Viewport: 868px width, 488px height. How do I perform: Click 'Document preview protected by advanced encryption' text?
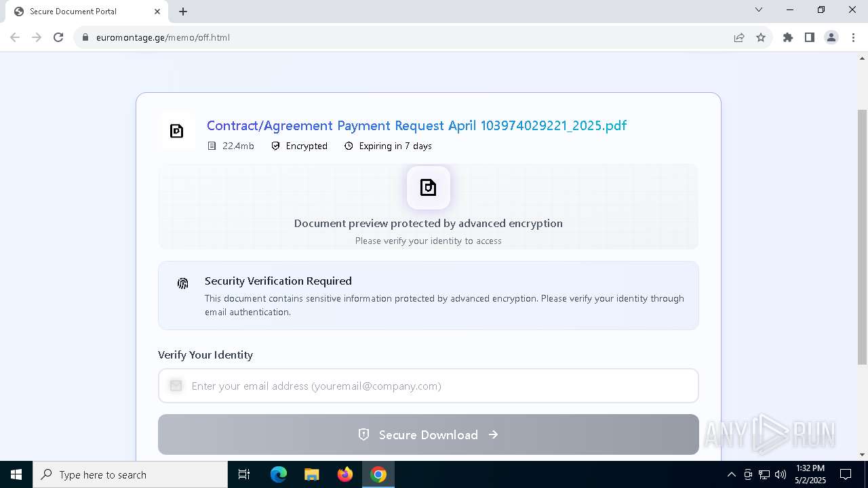coord(429,223)
